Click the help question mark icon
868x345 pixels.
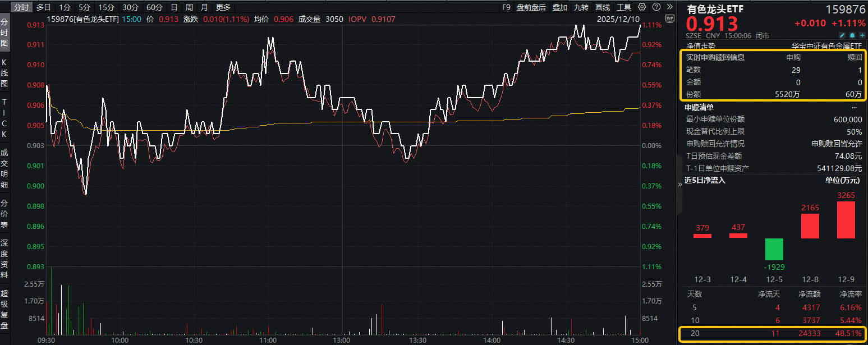pyautogui.click(x=655, y=7)
